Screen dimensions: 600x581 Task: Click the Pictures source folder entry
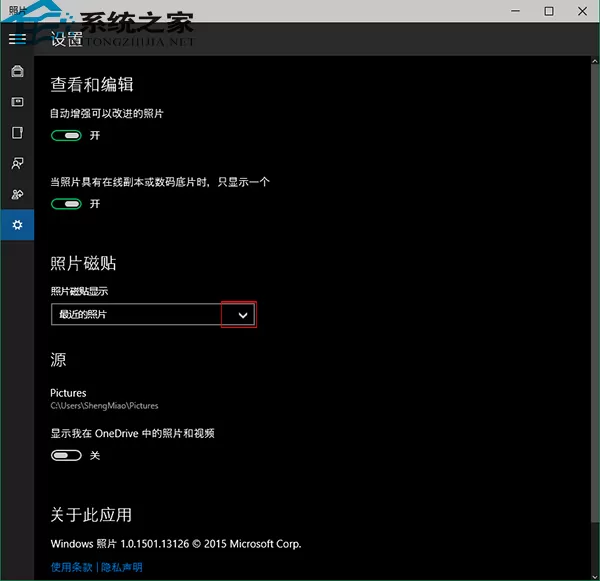(x=104, y=399)
